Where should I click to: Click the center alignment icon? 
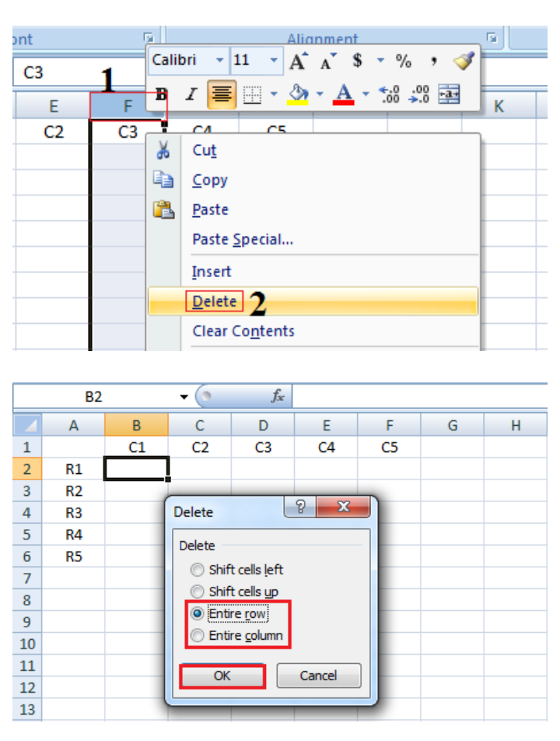(222, 95)
